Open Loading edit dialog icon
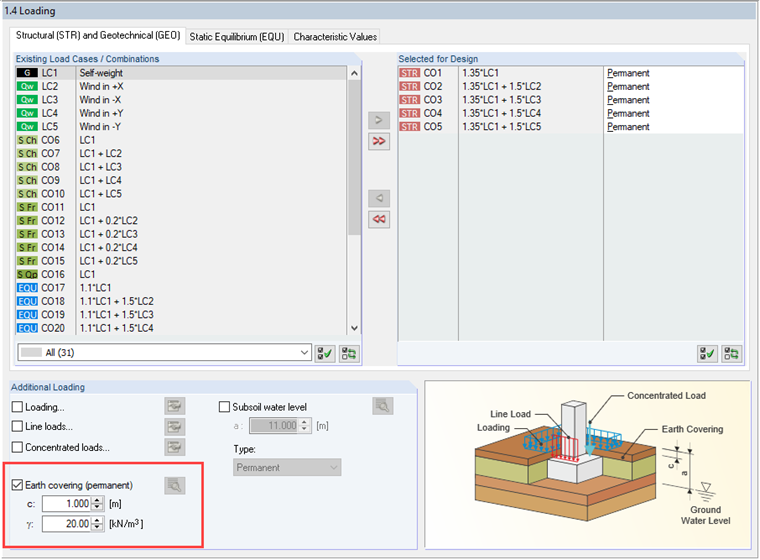The height and width of the screenshot is (560, 760). [x=174, y=406]
